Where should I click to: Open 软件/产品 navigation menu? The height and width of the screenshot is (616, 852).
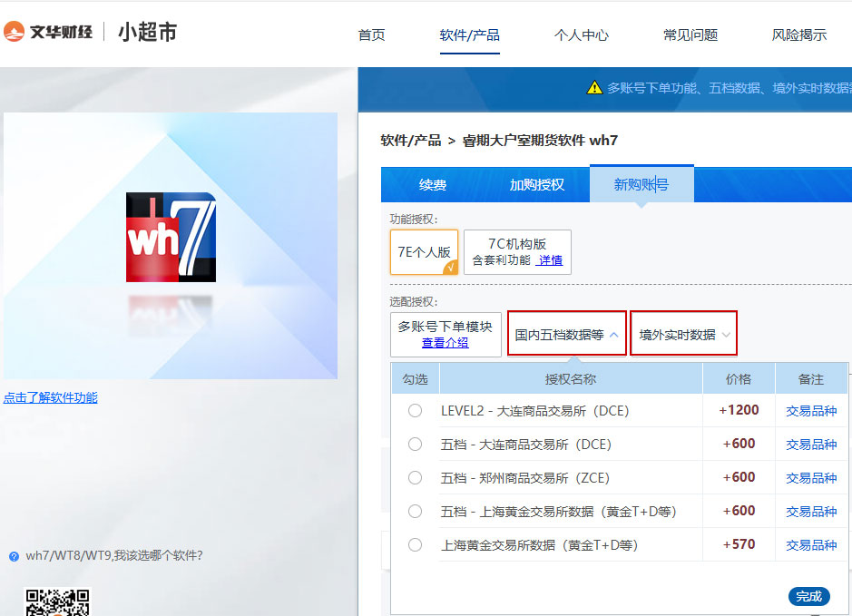point(469,35)
